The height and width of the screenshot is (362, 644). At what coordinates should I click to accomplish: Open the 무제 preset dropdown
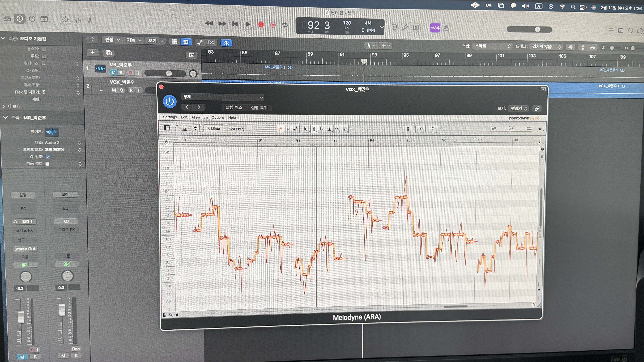click(x=222, y=97)
